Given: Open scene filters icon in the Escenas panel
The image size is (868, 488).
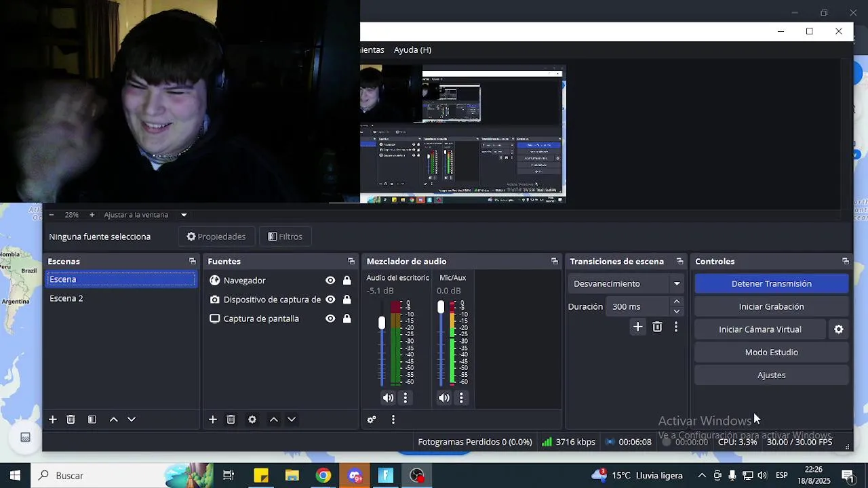Looking at the screenshot, I should tap(92, 420).
